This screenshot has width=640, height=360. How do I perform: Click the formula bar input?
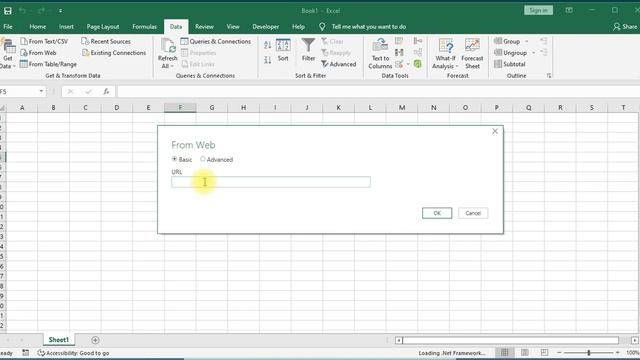(x=378, y=91)
